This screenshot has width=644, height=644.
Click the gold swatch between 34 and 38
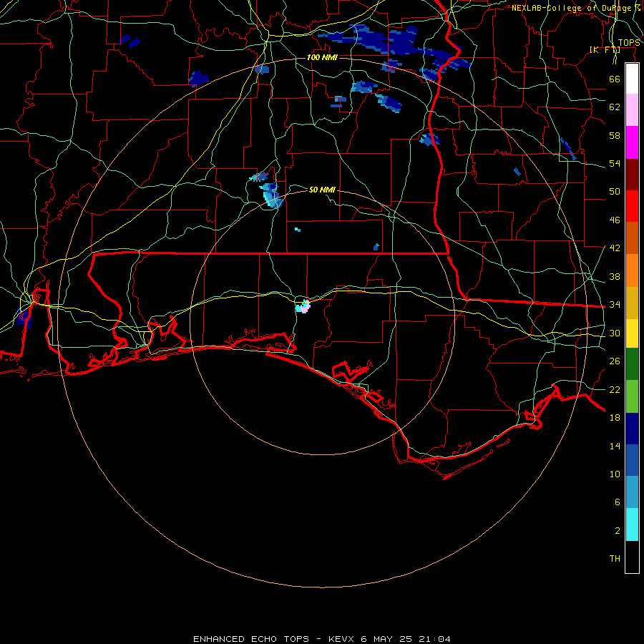632,303
